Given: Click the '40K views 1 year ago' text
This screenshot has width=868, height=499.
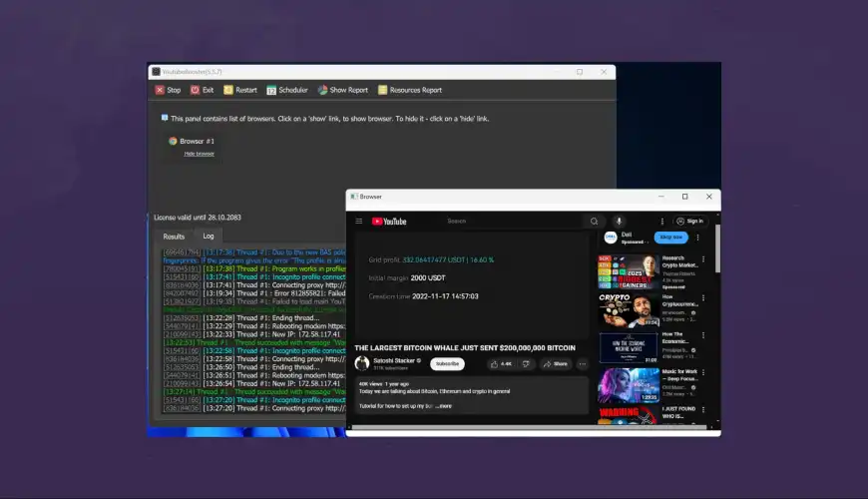Looking at the screenshot, I should click(x=384, y=384).
